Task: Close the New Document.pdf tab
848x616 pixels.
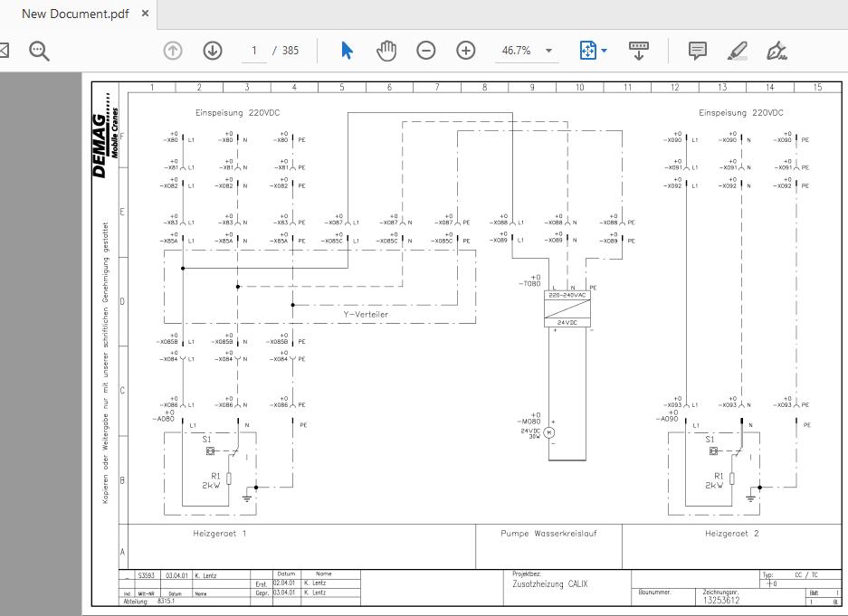Action: click(145, 14)
